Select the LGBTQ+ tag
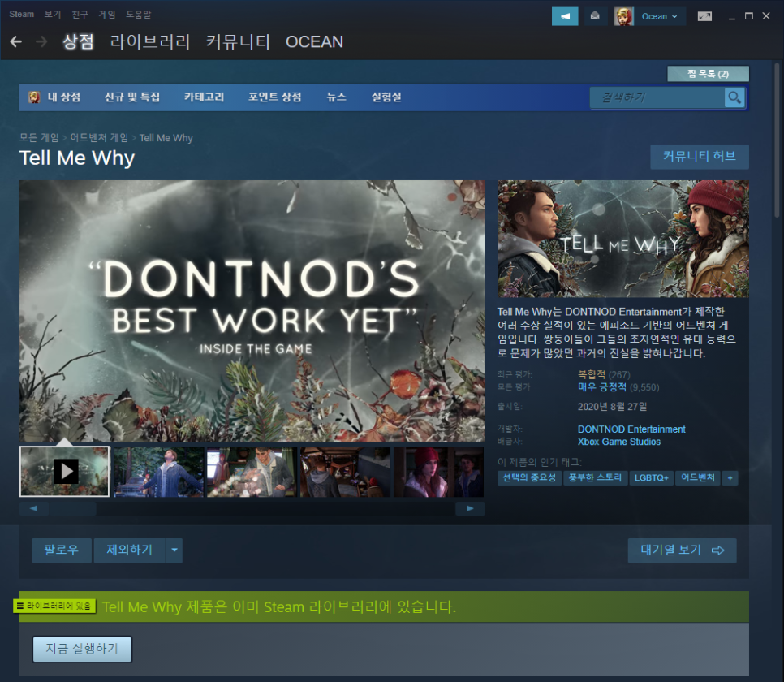This screenshot has height=682, width=784. pos(652,478)
